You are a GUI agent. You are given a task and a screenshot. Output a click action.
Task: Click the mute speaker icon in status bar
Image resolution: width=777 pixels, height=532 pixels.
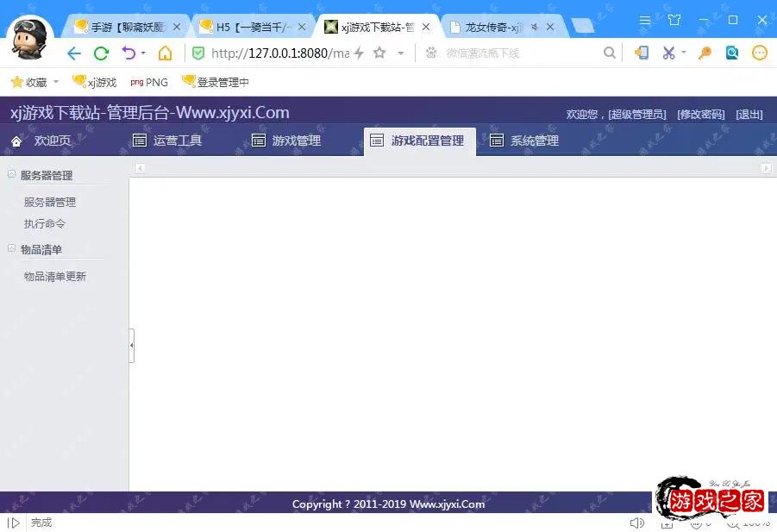[x=636, y=523]
